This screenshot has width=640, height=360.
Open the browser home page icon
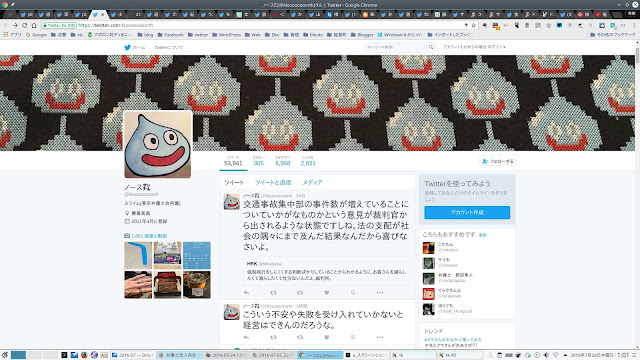34,25
